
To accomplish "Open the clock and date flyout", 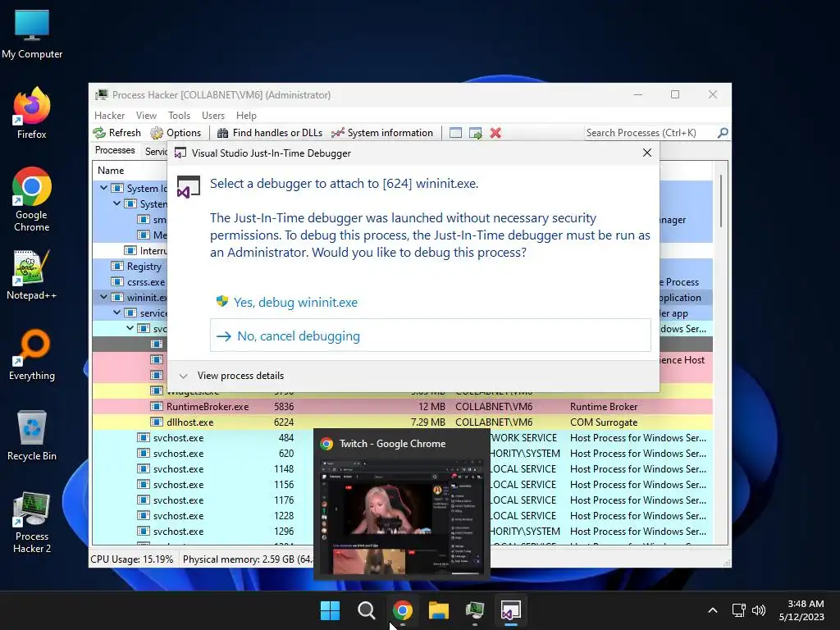I will pos(801,610).
